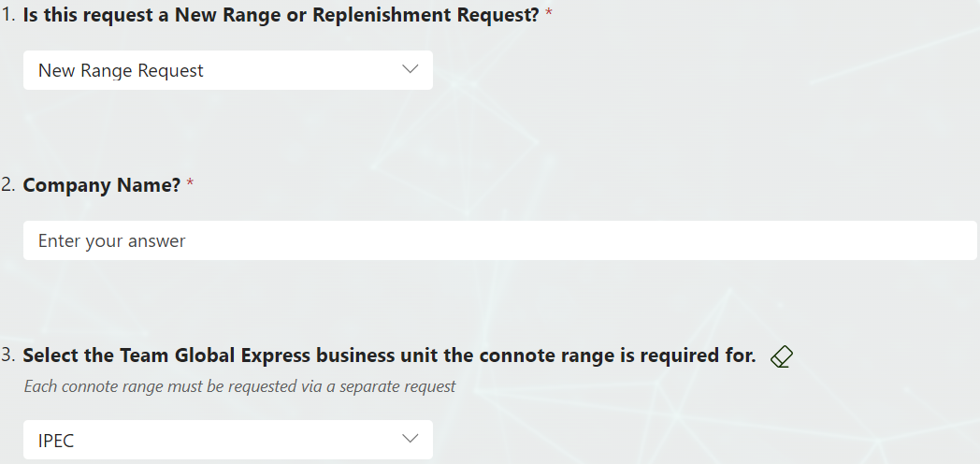Screen dimensions: 980x464
Task: Click the required asterisk after question one
Action: [549, 14]
